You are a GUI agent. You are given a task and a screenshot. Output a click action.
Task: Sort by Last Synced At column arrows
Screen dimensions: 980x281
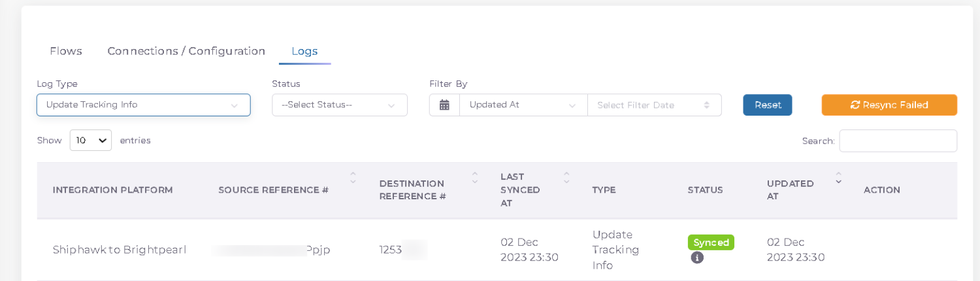[x=566, y=177]
